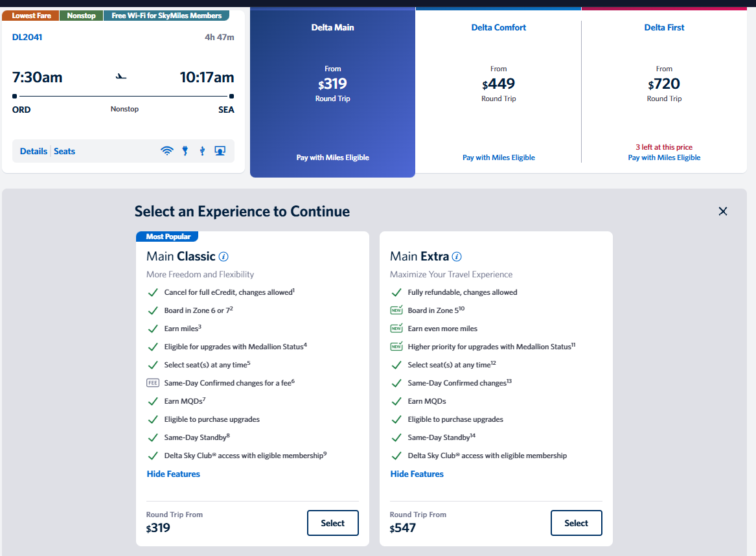Viewport: 756px width, 556px height.
Task: Click the Wi-Fi amenity icon
Action: [x=167, y=151]
